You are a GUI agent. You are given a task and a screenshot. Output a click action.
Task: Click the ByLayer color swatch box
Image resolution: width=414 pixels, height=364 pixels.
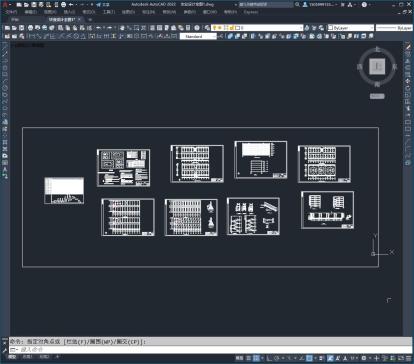click(x=330, y=28)
